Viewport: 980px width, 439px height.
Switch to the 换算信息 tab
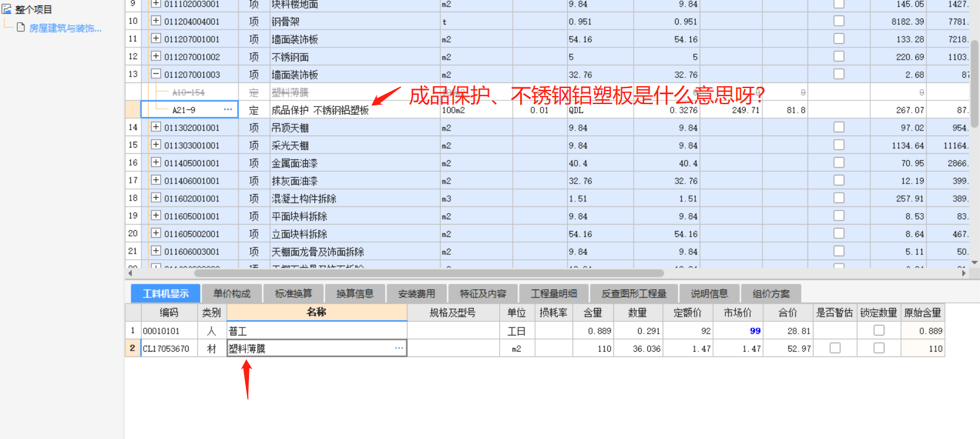tap(355, 294)
